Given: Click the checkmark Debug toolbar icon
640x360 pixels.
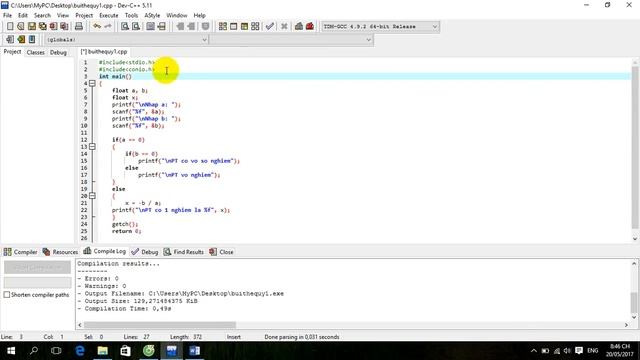Looking at the screenshot, I should pos(270,27).
